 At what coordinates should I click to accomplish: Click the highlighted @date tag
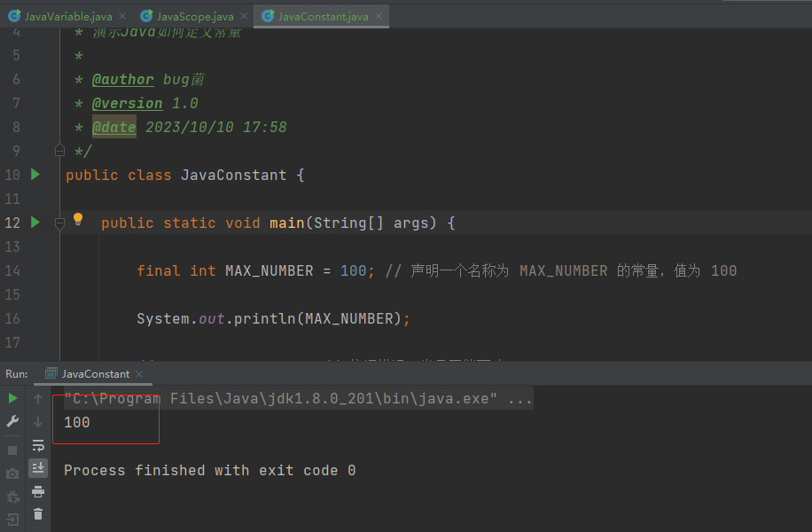point(114,127)
